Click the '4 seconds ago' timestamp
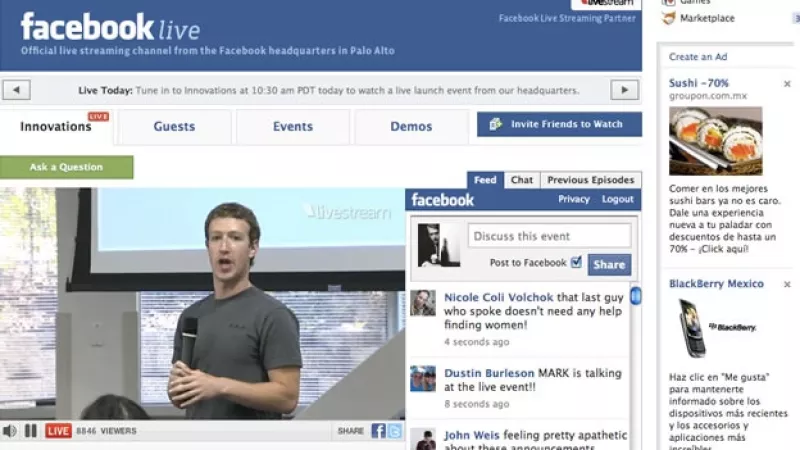The image size is (800, 450). pos(477,342)
